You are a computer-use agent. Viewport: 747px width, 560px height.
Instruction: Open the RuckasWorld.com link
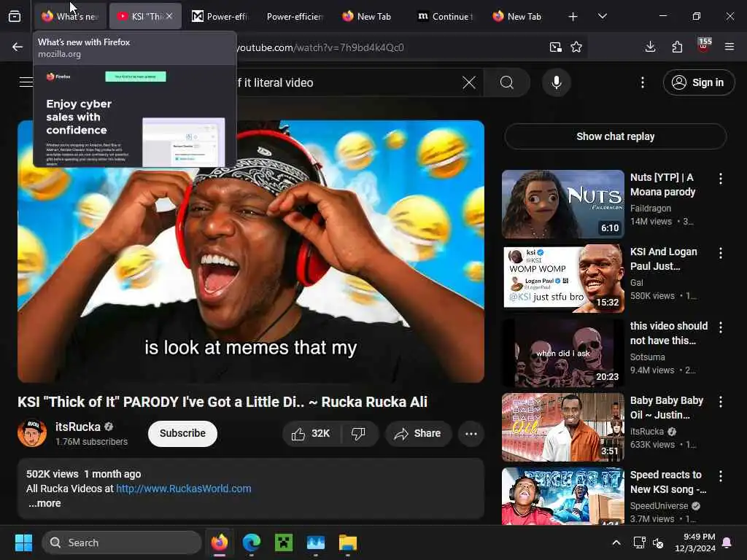coord(183,489)
